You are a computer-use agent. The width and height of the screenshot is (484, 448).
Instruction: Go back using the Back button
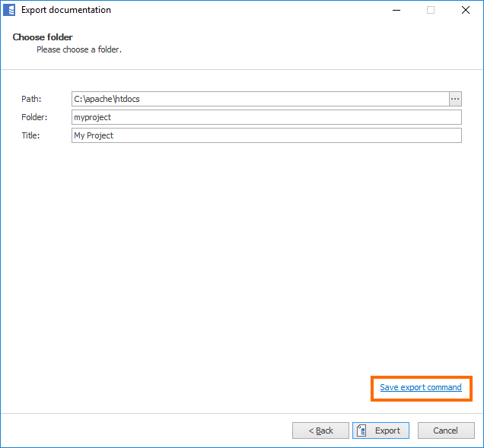[320, 431]
